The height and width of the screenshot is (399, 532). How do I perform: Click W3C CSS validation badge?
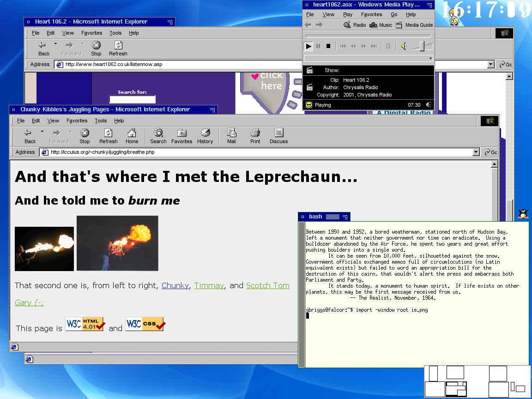click(145, 324)
